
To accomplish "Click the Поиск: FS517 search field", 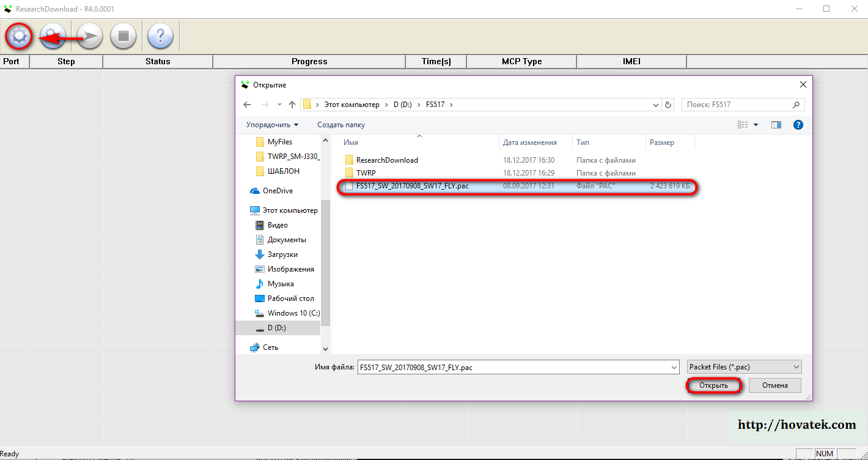I will click(x=737, y=105).
